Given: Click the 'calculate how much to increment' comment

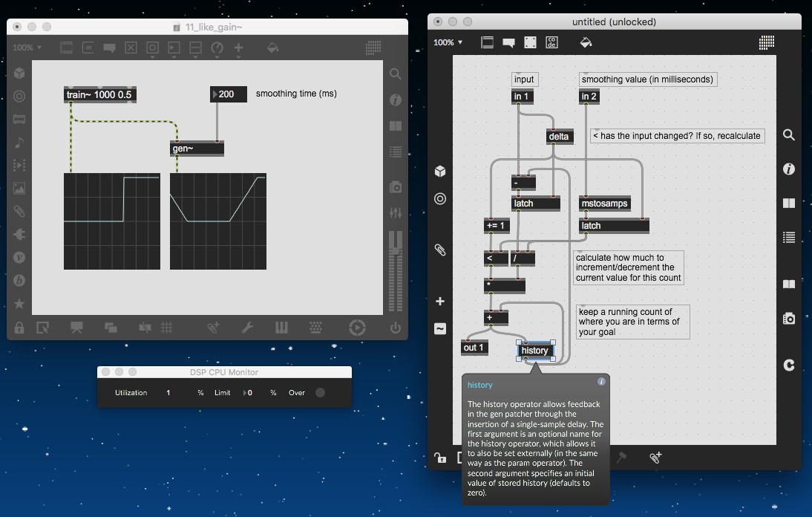Looking at the screenshot, I should click(x=629, y=268).
